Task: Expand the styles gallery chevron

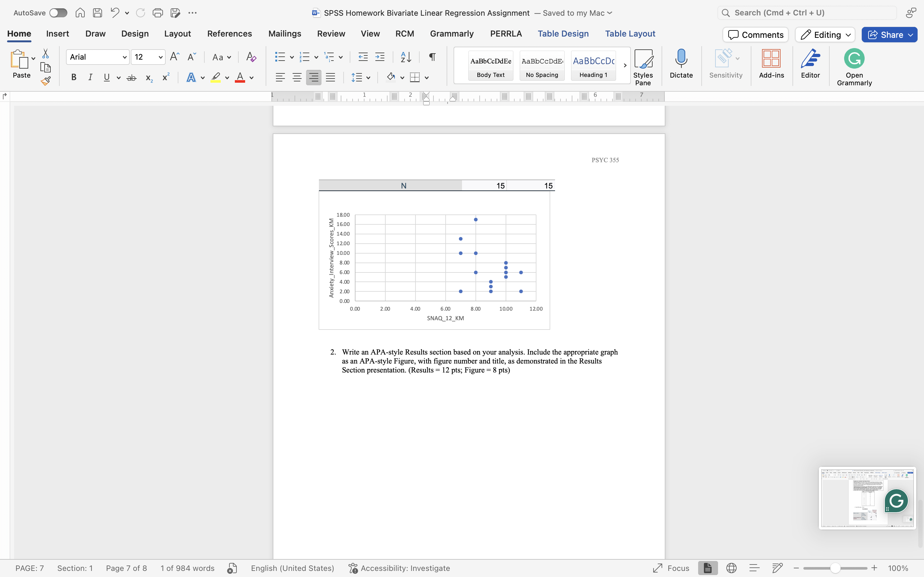Action: point(625,65)
